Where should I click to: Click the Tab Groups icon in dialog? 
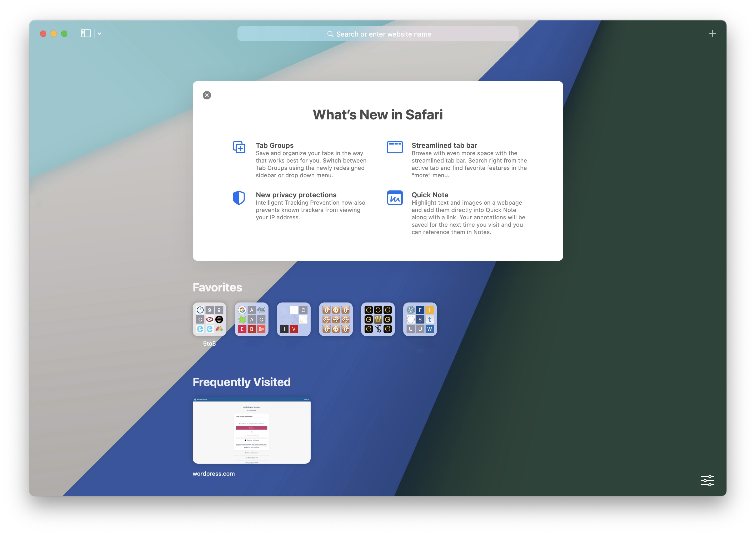239,147
